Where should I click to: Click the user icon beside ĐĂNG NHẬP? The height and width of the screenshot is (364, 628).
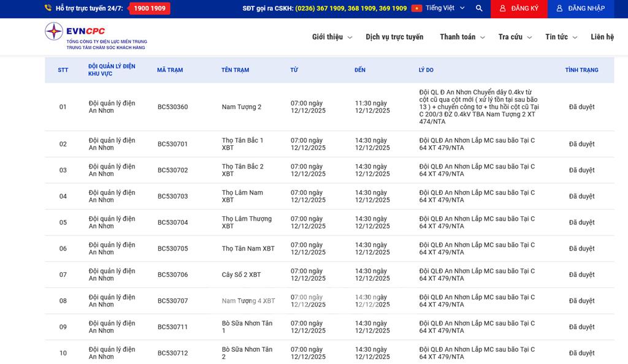pos(559,9)
